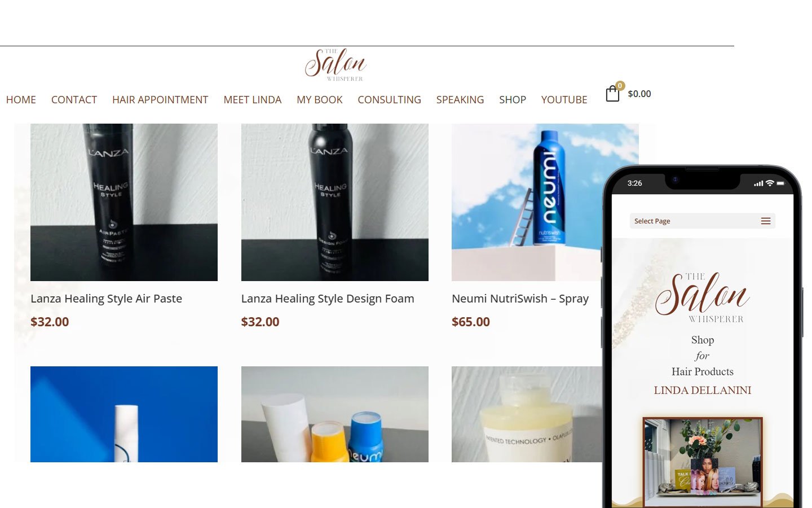Click the Salon Whisperer header logo

pyautogui.click(x=336, y=65)
